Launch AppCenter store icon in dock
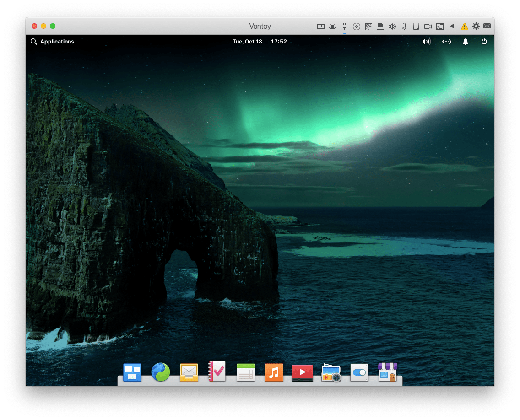The image size is (520, 420). (387, 372)
